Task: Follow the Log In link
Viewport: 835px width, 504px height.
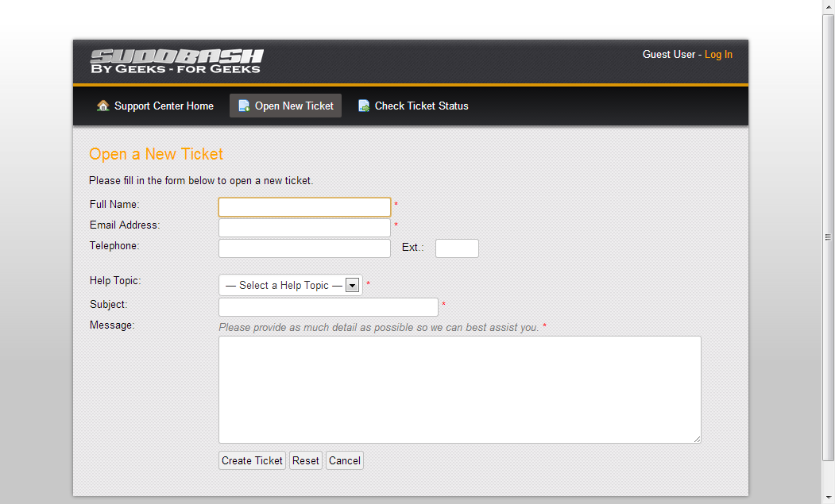Action: 718,54
